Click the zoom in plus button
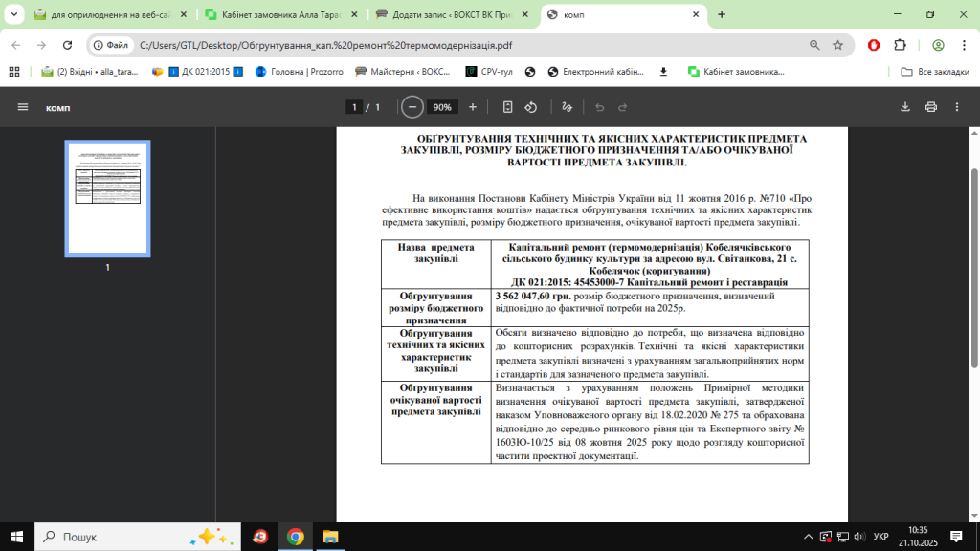980x551 pixels. 472,107
